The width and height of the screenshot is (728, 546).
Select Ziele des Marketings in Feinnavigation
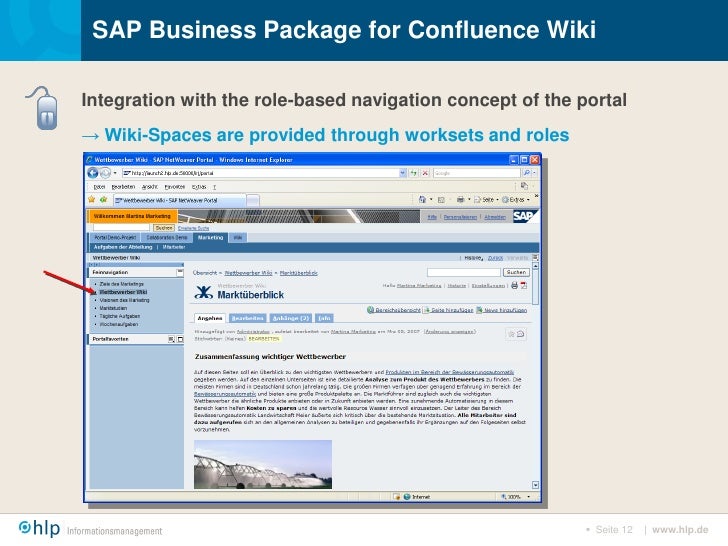[x=122, y=284]
